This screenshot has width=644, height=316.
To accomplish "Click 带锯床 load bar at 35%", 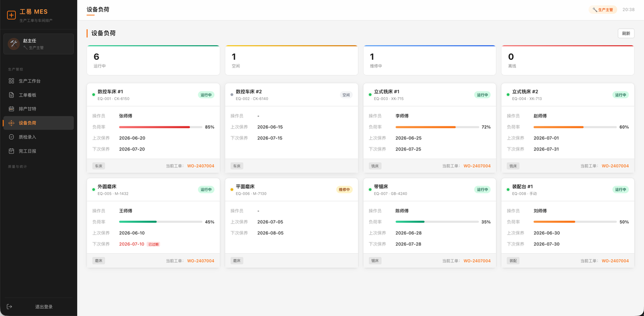I will [437, 222].
